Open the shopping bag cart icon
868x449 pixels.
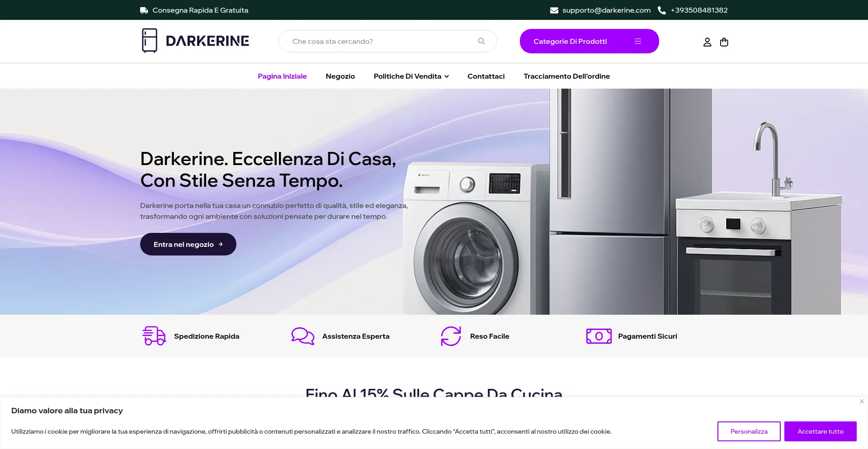tap(724, 42)
